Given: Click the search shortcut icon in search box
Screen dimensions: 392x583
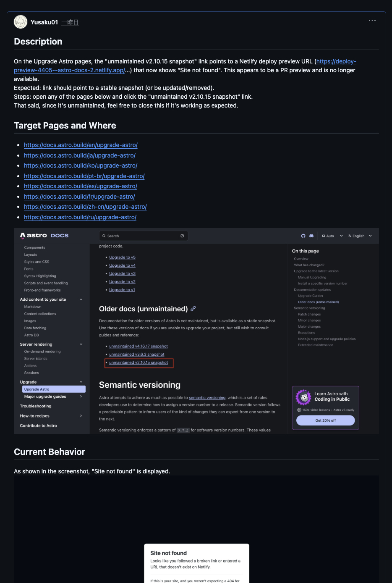Looking at the screenshot, I should [x=182, y=236].
